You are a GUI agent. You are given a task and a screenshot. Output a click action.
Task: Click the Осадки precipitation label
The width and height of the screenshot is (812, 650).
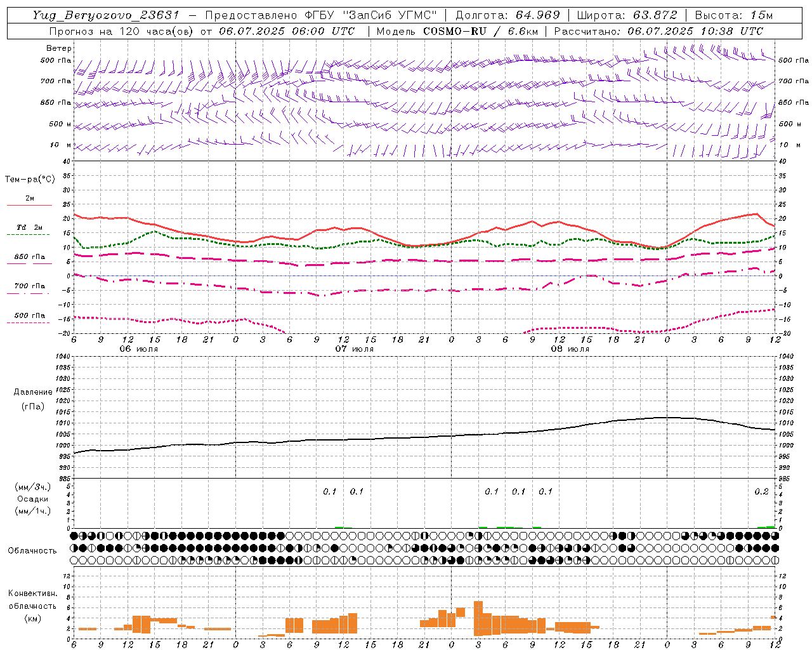click(33, 499)
